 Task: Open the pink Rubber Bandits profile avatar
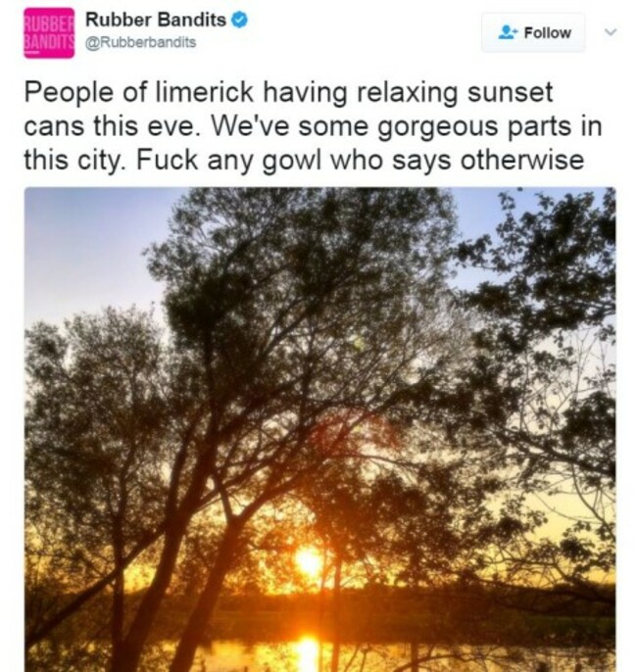coord(49,33)
